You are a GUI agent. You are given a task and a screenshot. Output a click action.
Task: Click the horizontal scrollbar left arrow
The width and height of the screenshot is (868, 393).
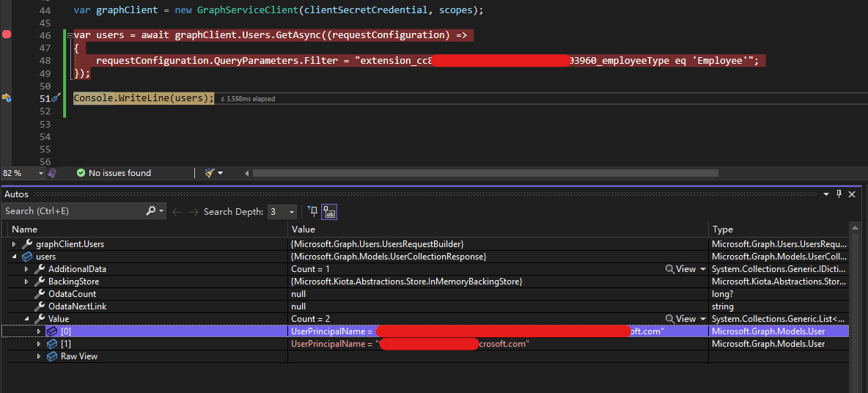pos(248,173)
